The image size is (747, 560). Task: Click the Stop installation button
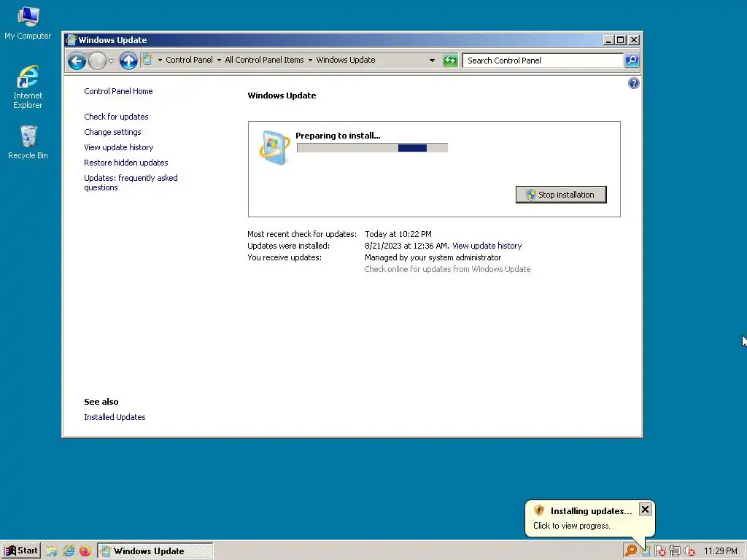coord(561,195)
